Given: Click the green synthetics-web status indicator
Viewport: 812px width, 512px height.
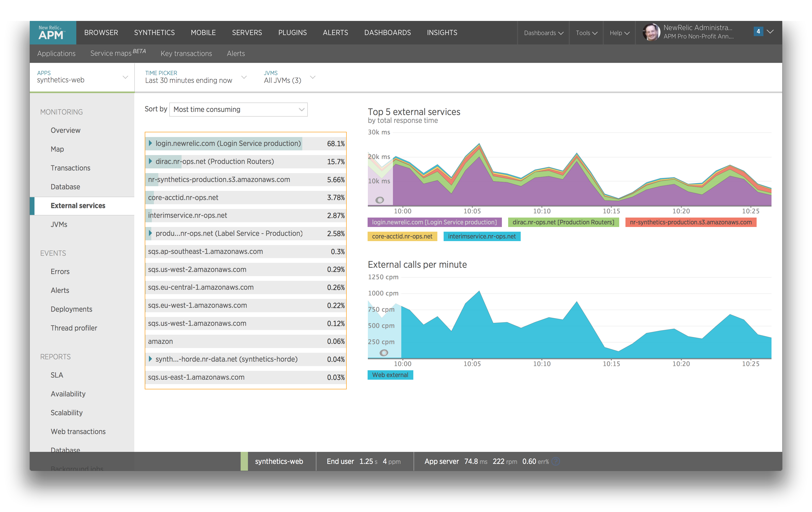Looking at the screenshot, I should [244, 461].
